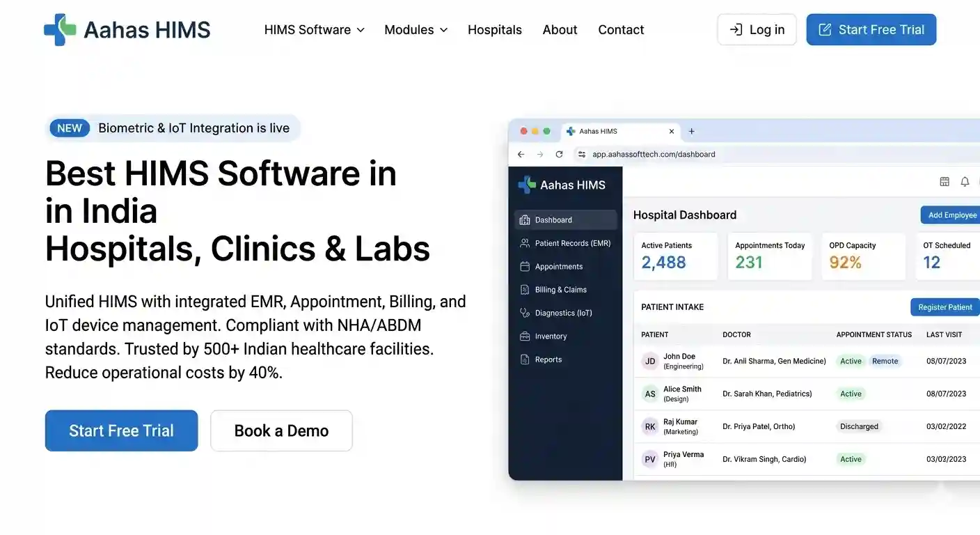Screen dimensions: 980x535
Task: Click the Reports file icon
Action: [525, 359]
